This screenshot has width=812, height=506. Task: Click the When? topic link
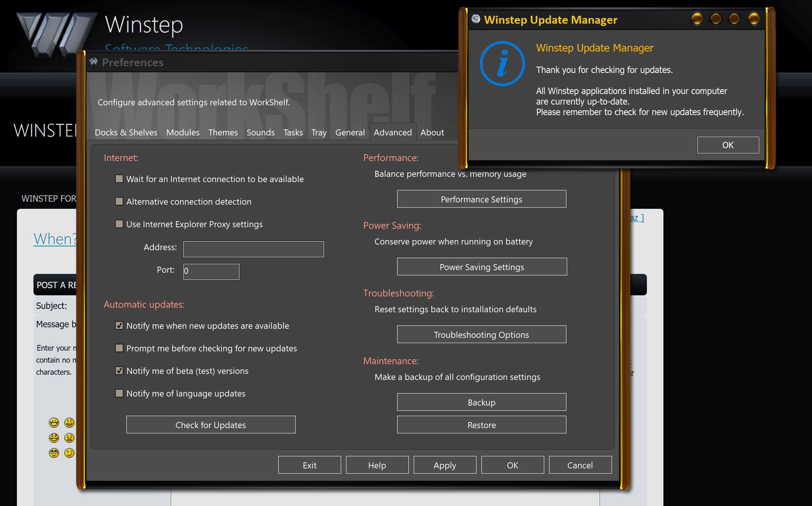click(x=55, y=239)
